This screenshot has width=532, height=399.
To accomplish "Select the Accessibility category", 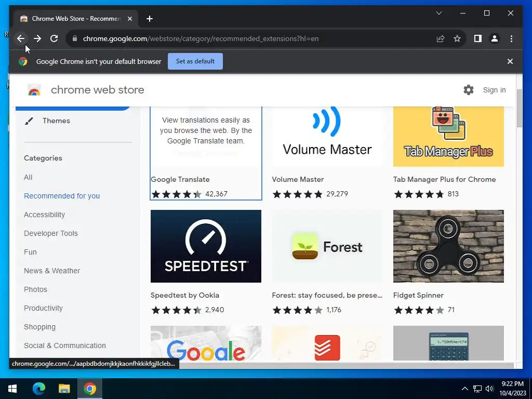I will (x=45, y=215).
